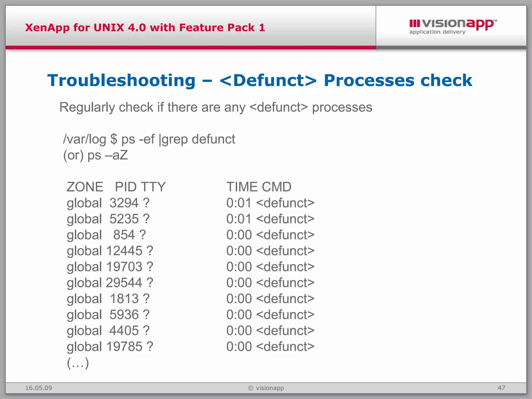Image resolution: width=532 pixels, height=399 pixels.
Task: Click '0:01 <defunct>' next to PID 3294
Action: pyautogui.click(x=270, y=203)
